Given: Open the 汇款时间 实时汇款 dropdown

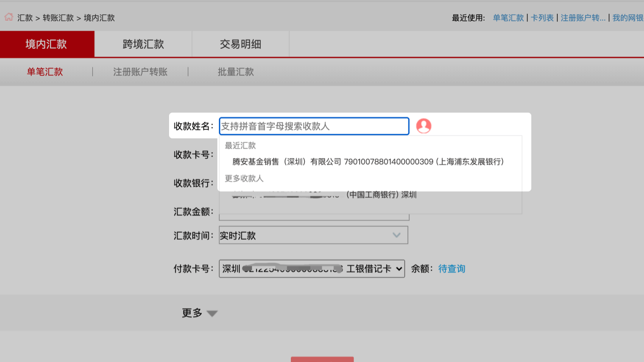Looking at the screenshot, I should (313, 235).
